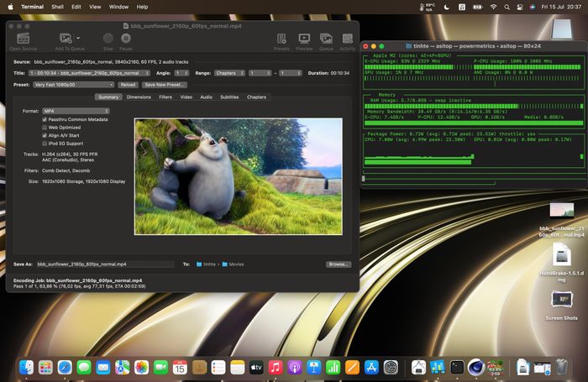Screen dimensions: 588x382
Task: Switch to the Dimensions tab
Action: (x=139, y=97)
